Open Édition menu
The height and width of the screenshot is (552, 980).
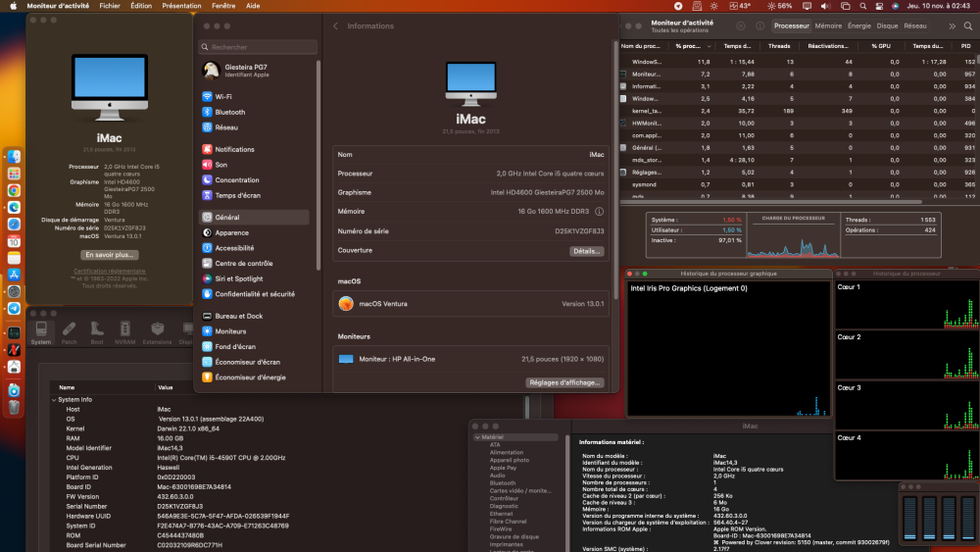[141, 6]
